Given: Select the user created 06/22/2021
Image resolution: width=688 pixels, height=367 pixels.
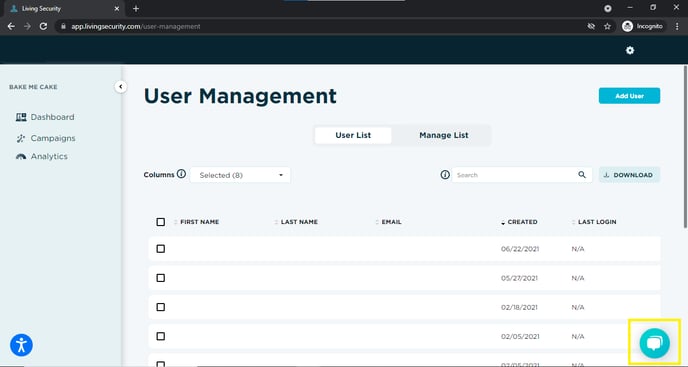Looking at the screenshot, I should click(x=161, y=249).
